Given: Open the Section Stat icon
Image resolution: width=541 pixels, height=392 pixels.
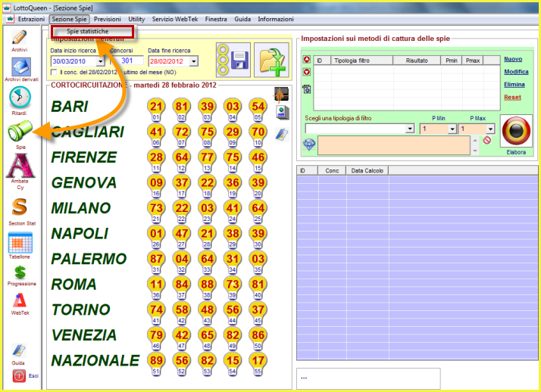Looking at the screenshot, I should tap(20, 207).
